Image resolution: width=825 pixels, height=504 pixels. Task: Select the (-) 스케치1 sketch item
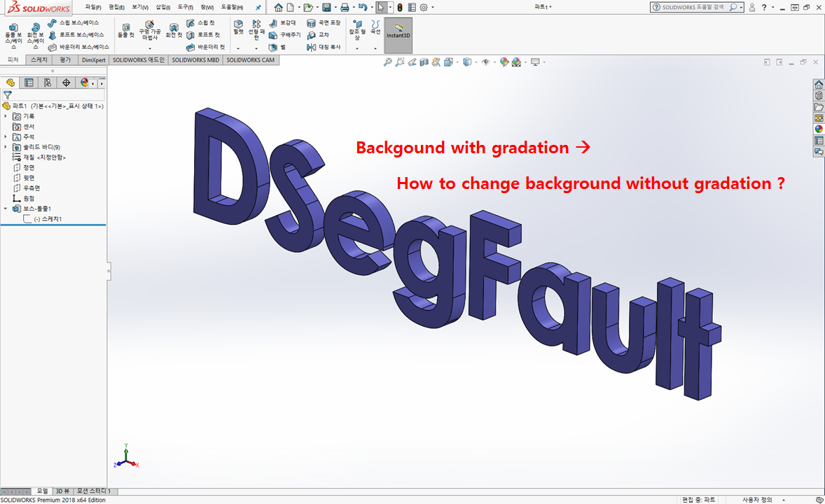43,219
